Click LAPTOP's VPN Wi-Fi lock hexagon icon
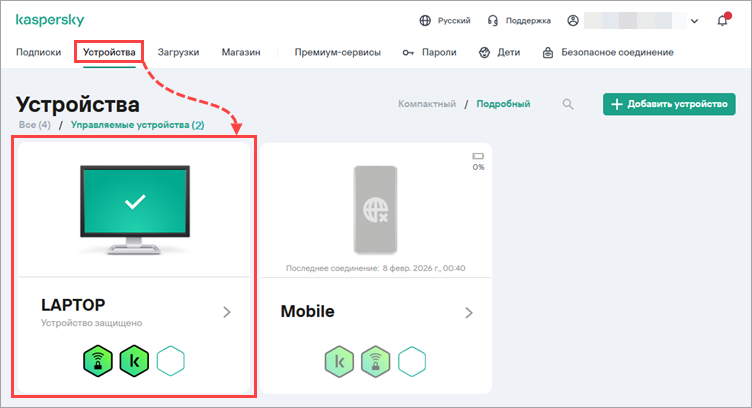Screen dimensions: 752x408 click(x=98, y=361)
